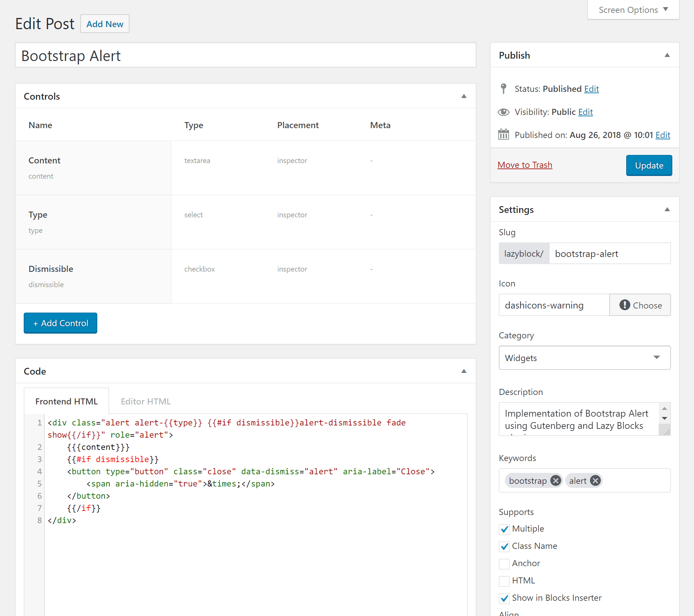Click the Bootstrap Alert title field
This screenshot has height=616, width=694.
coord(245,55)
